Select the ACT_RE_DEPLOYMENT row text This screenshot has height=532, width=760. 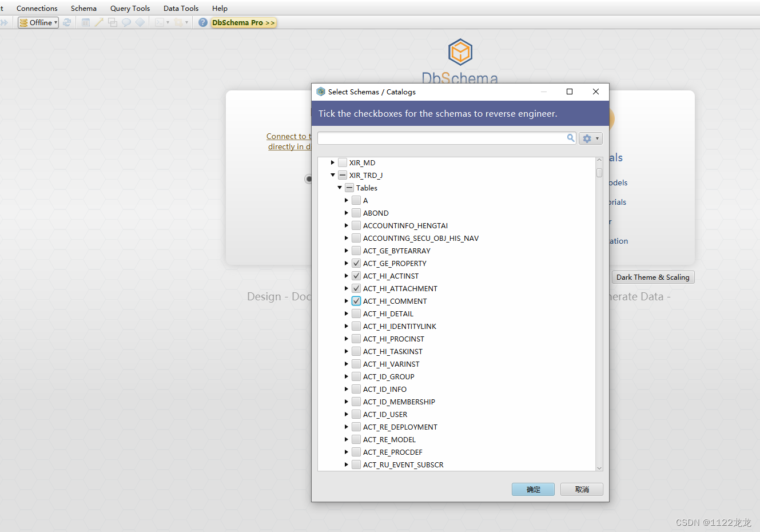pos(400,427)
